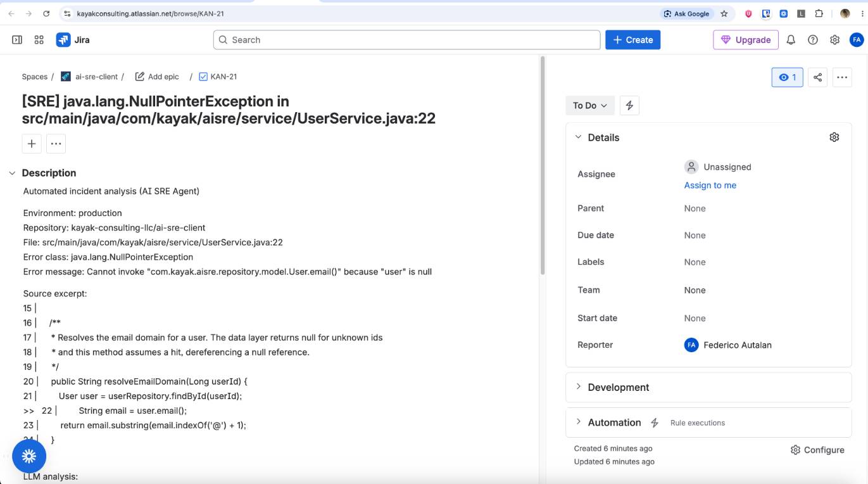Click the browser address bar URL
Image resolution: width=868 pixels, height=484 pixels.
click(150, 13)
